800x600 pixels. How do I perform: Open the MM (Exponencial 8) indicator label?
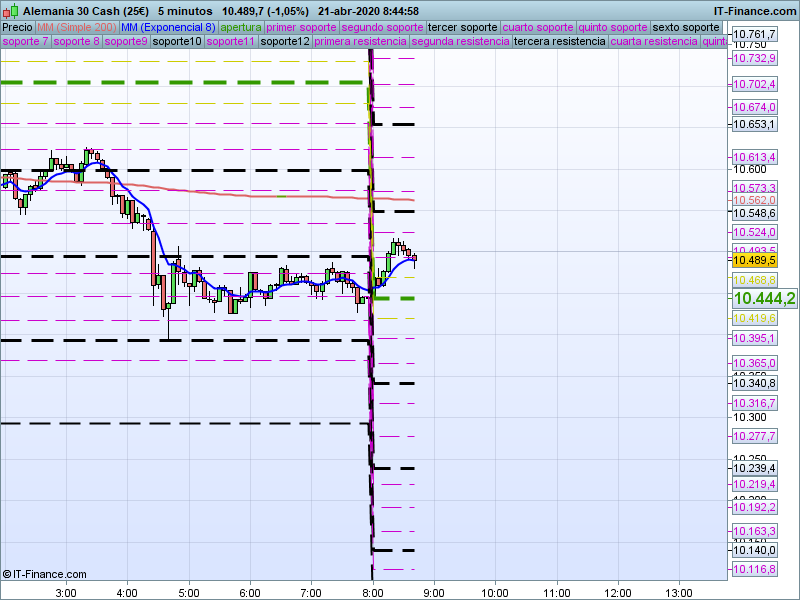[168, 28]
